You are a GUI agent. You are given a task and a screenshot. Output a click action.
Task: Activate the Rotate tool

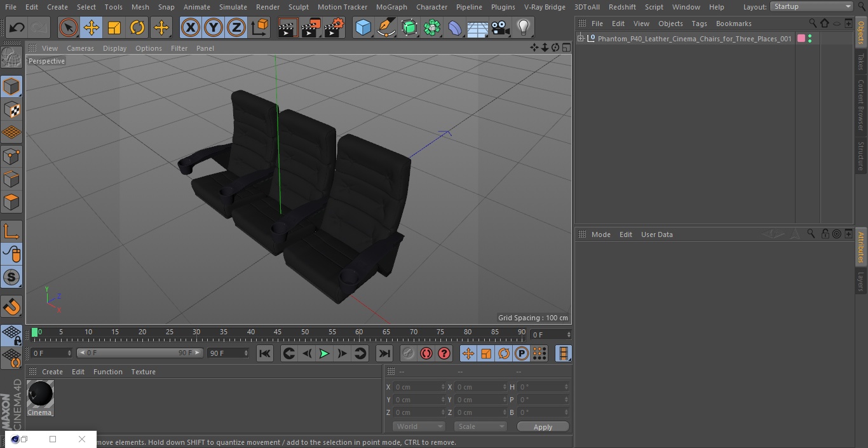pos(137,27)
